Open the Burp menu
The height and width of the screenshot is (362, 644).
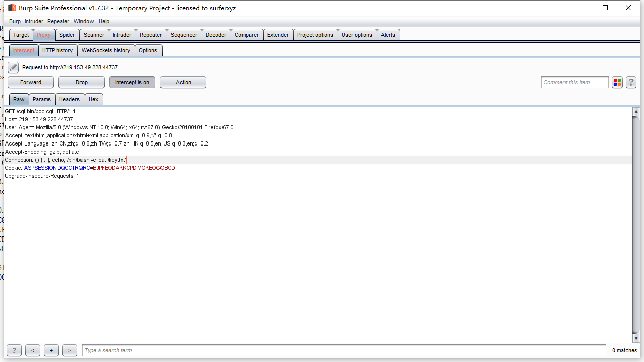click(x=15, y=21)
